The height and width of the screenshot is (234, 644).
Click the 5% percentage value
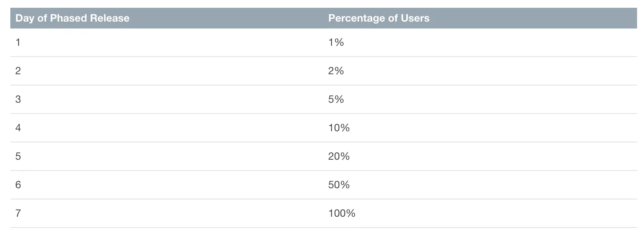[x=336, y=99]
